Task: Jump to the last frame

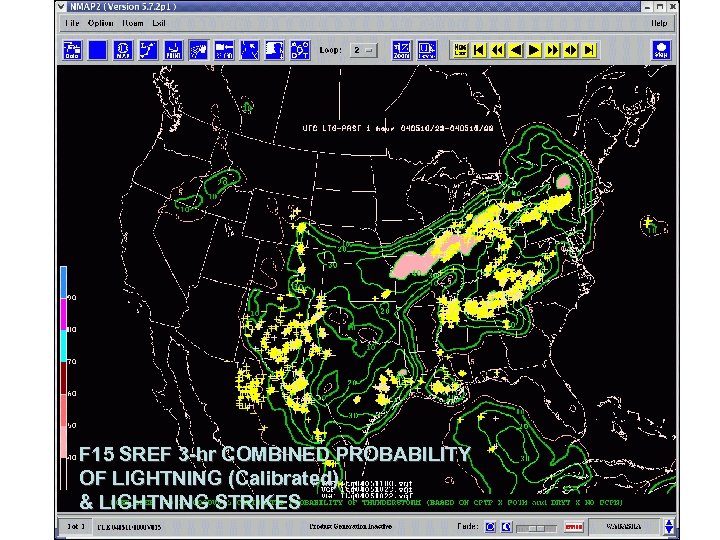Action: coord(589,50)
